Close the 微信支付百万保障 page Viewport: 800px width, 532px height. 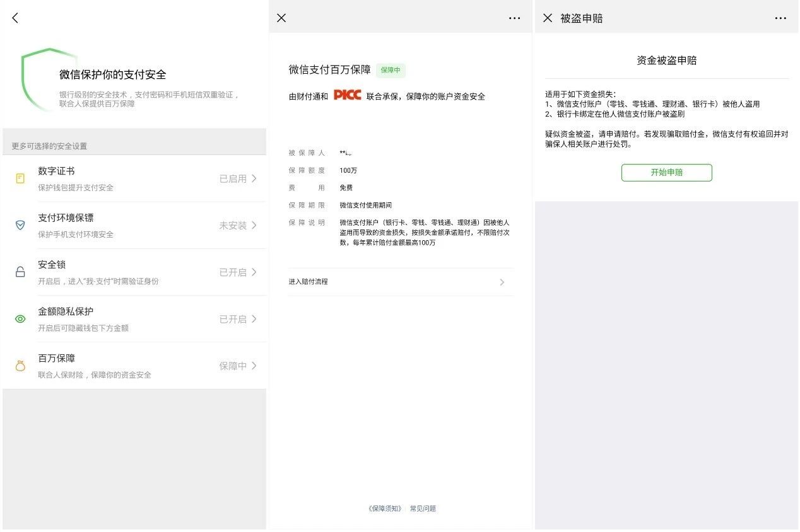pyautogui.click(x=281, y=18)
